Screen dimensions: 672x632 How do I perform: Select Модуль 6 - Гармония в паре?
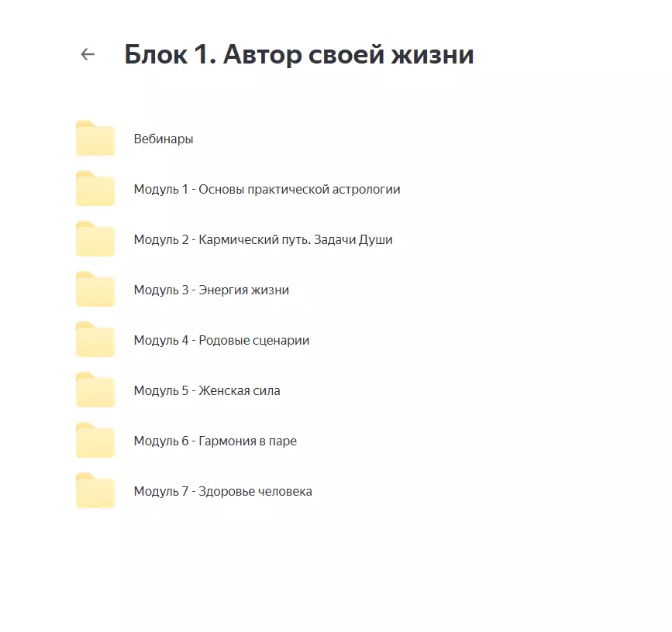(x=216, y=441)
